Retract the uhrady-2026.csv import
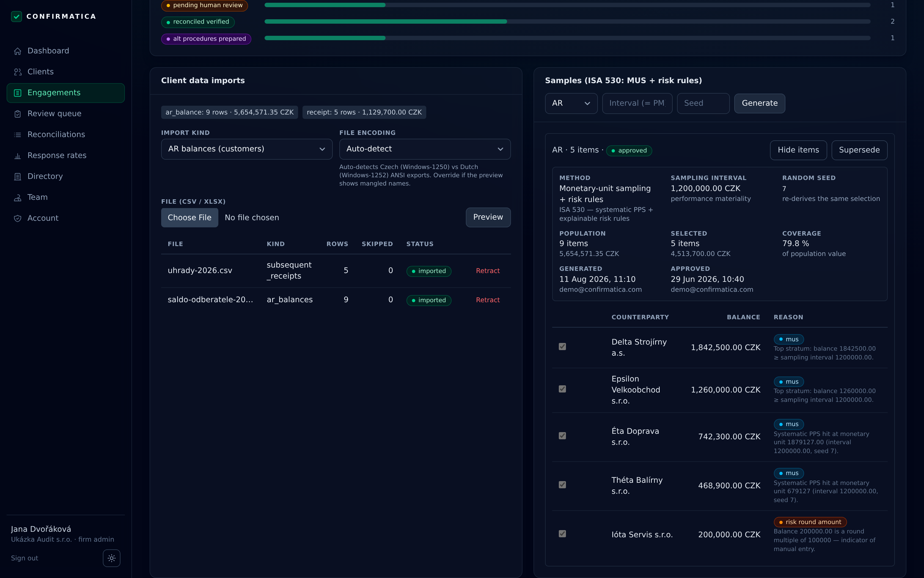The height and width of the screenshot is (578, 924). [x=488, y=271]
